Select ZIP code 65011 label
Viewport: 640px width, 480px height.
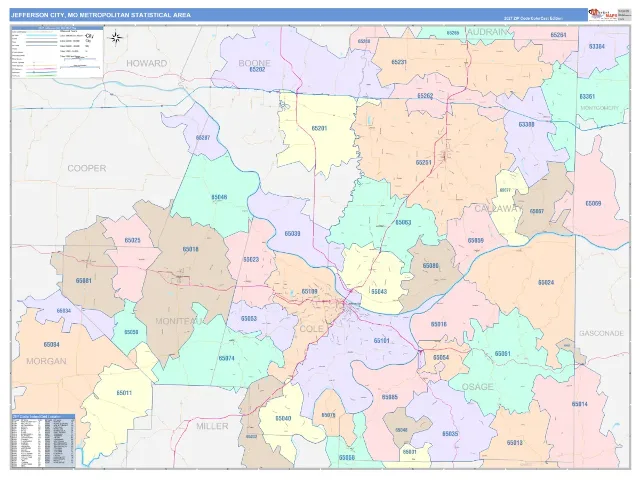click(124, 393)
